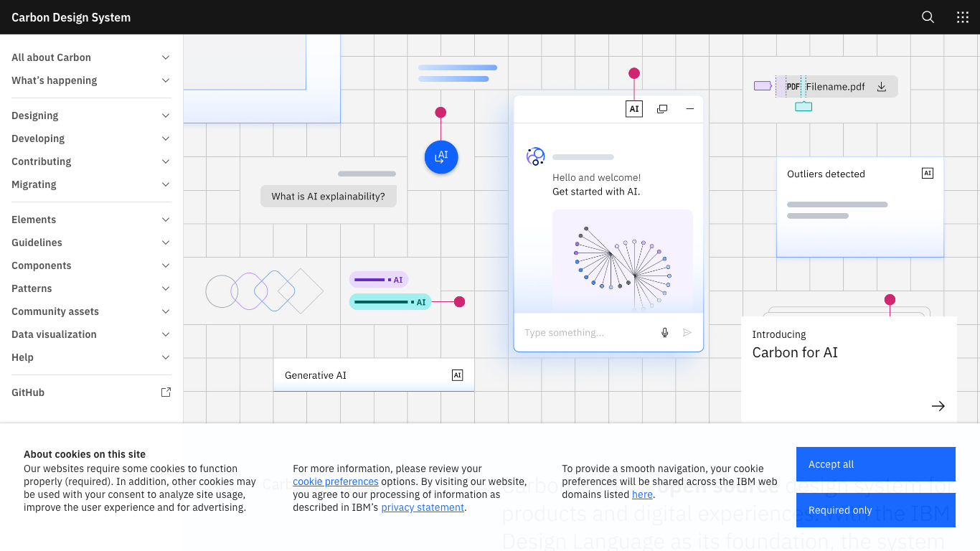Image resolution: width=980 pixels, height=551 pixels.
Task: Go to Carbon Design System home
Action: 71,17
